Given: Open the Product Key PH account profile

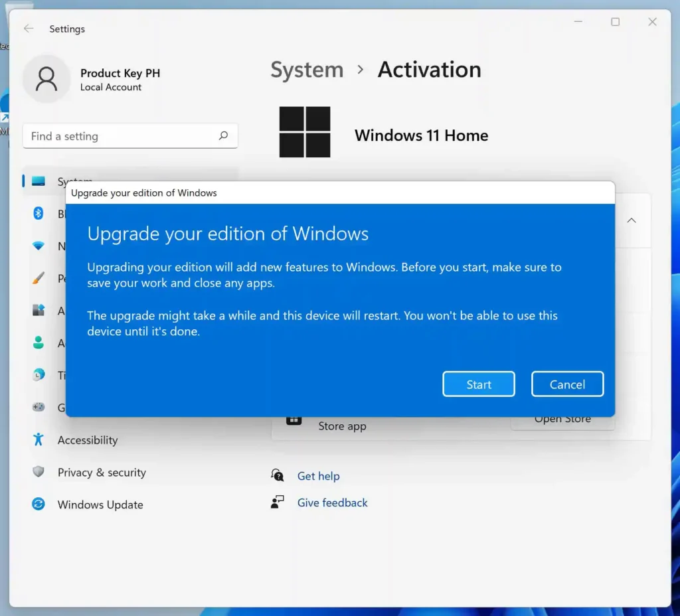Looking at the screenshot, I should (x=93, y=79).
